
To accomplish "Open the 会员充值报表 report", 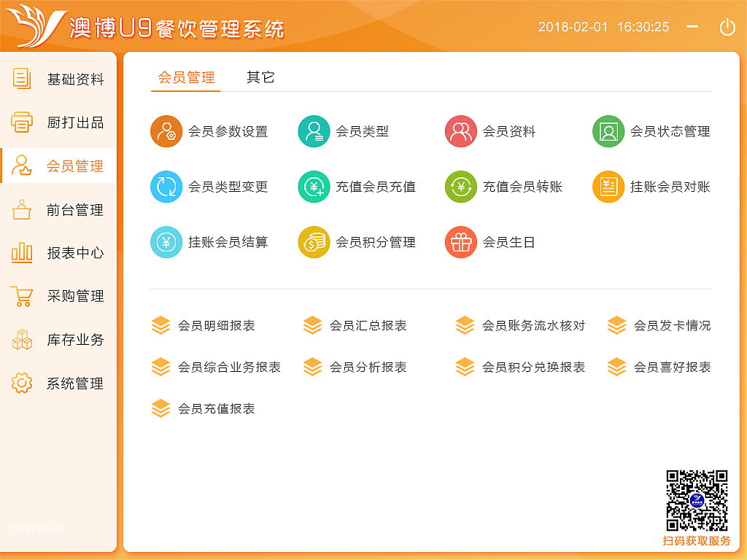I will click(212, 409).
